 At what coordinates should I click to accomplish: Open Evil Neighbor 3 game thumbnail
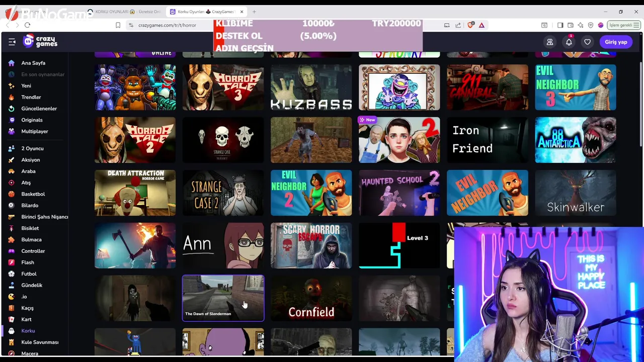[x=575, y=87]
